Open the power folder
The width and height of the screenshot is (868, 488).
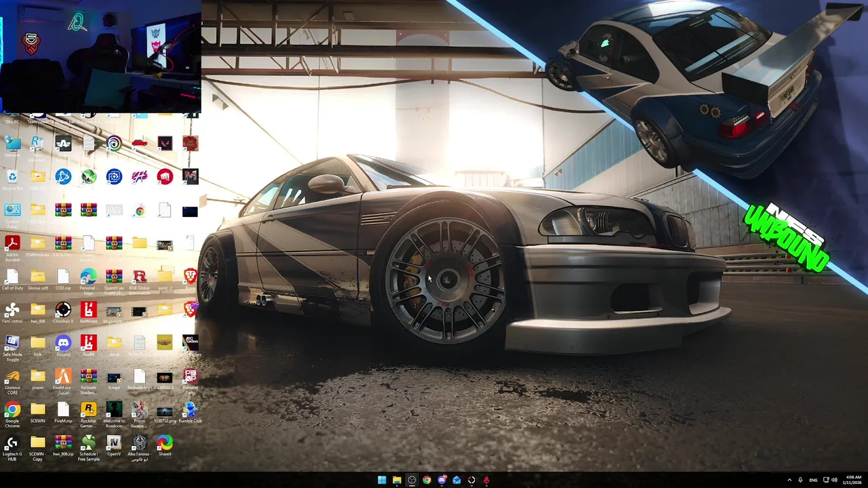(x=38, y=379)
